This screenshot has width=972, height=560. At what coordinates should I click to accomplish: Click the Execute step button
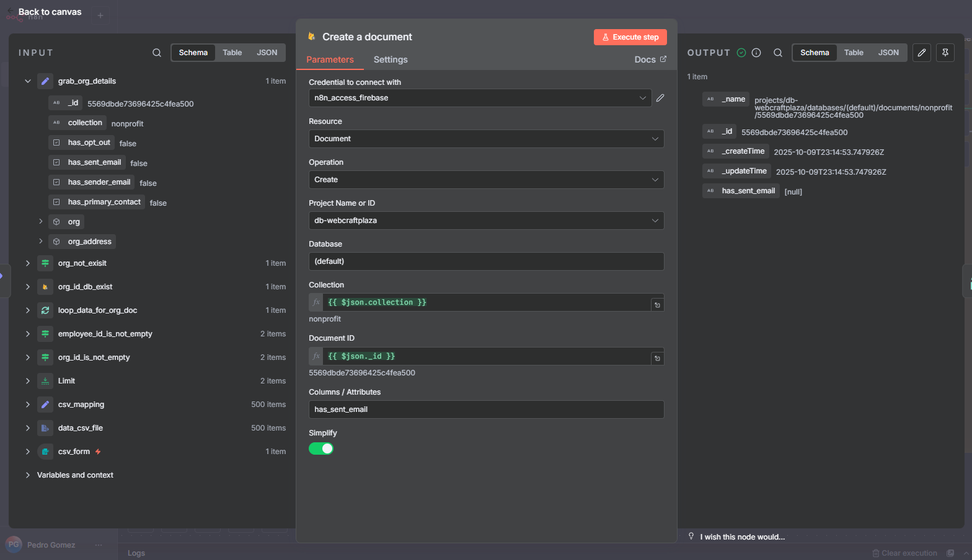[x=630, y=37]
